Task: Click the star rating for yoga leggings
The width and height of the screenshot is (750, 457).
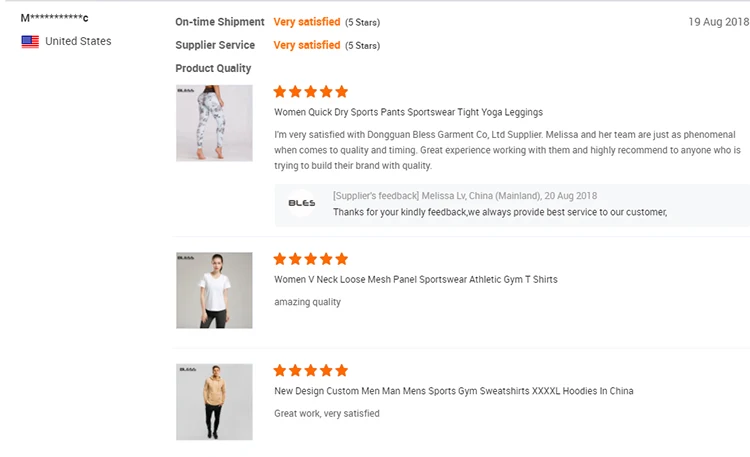Action: click(311, 92)
